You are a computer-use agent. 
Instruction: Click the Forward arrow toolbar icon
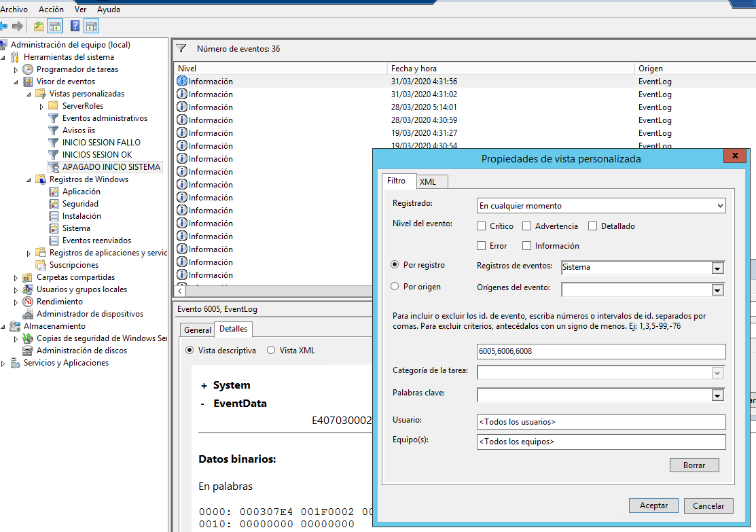(18, 26)
